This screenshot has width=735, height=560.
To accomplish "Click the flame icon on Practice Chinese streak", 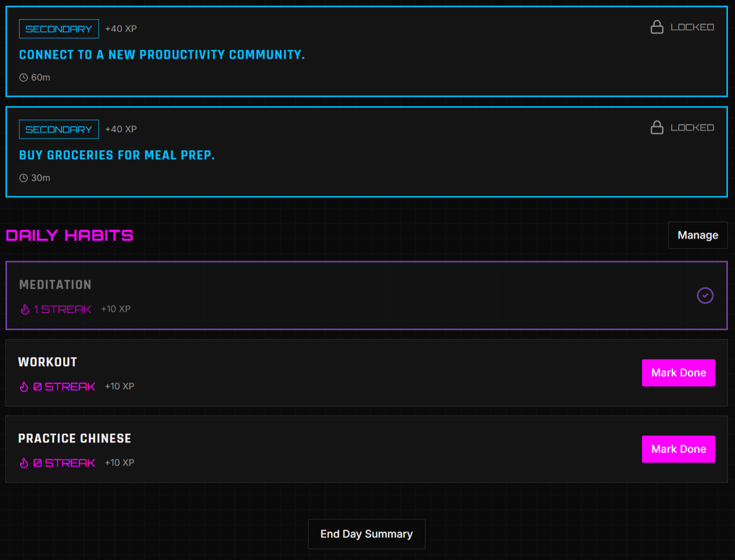I will click(x=24, y=463).
